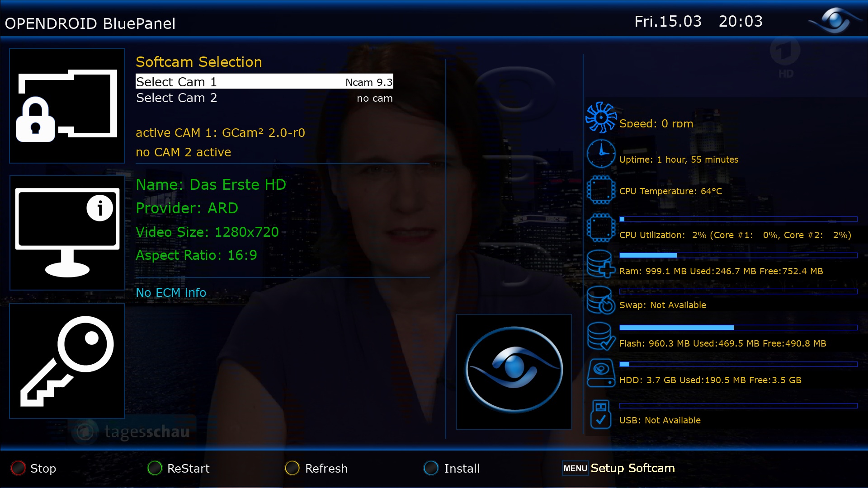Select Cam 1 row with Ncam 9.3
The height and width of the screenshot is (488, 868).
[264, 81]
